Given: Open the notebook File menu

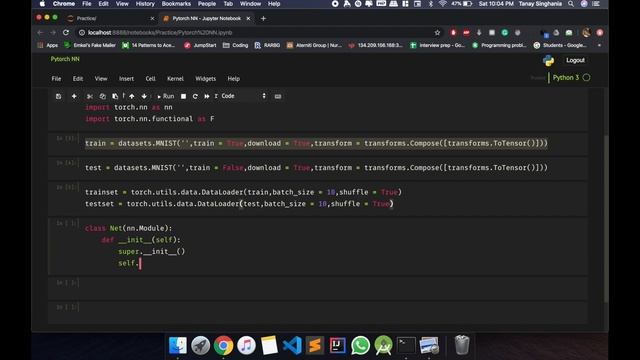Looking at the screenshot, I should click(x=56, y=79).
